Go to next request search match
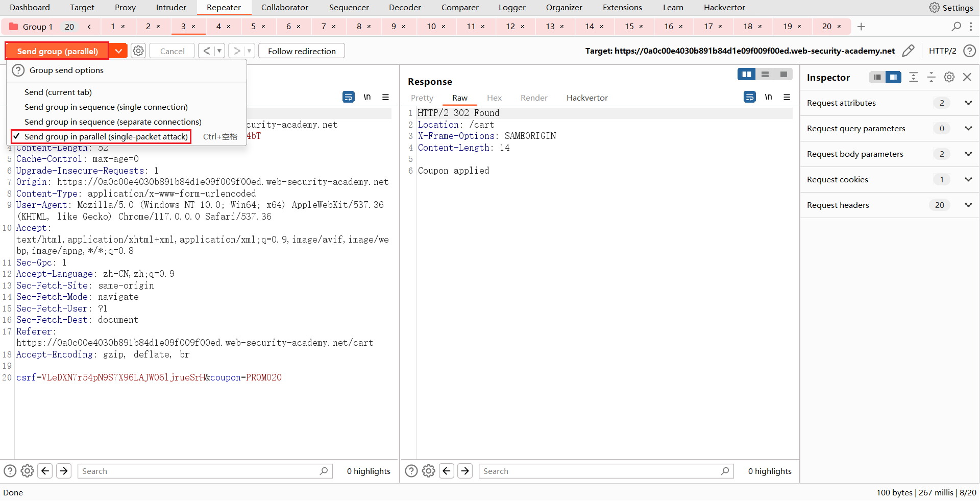 (64, 471)
